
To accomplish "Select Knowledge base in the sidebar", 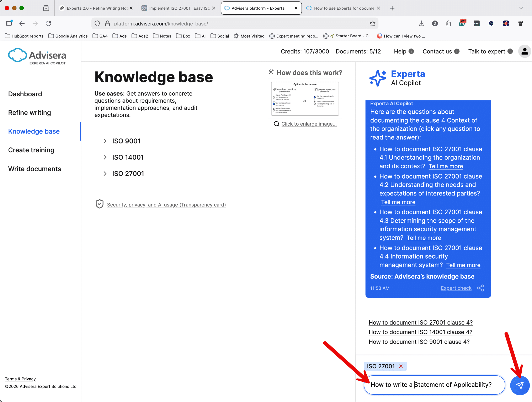I will 34,131.
